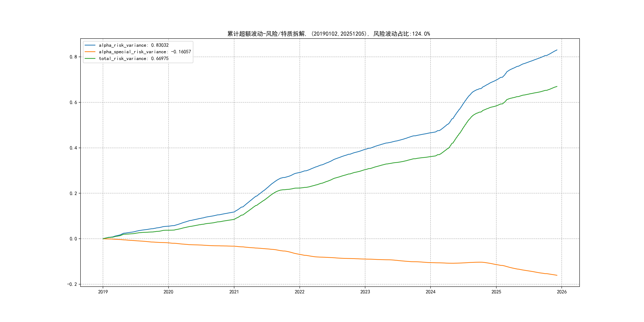Click the 2022 x-axis tick label
Viewport: 644px width, 322px height.
(x=300, y=292)
